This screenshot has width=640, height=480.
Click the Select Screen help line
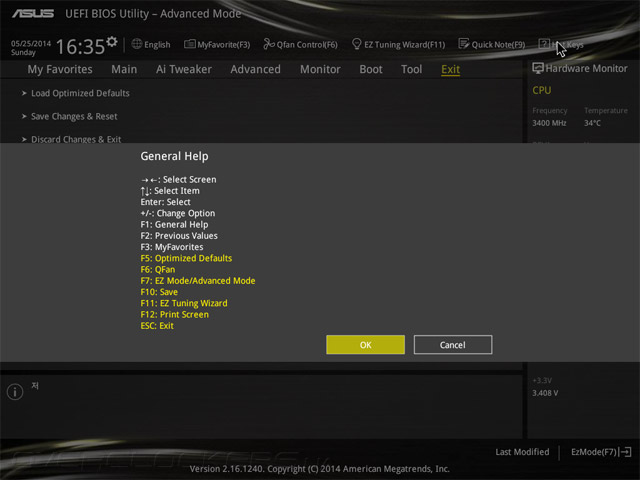(179, 180)
